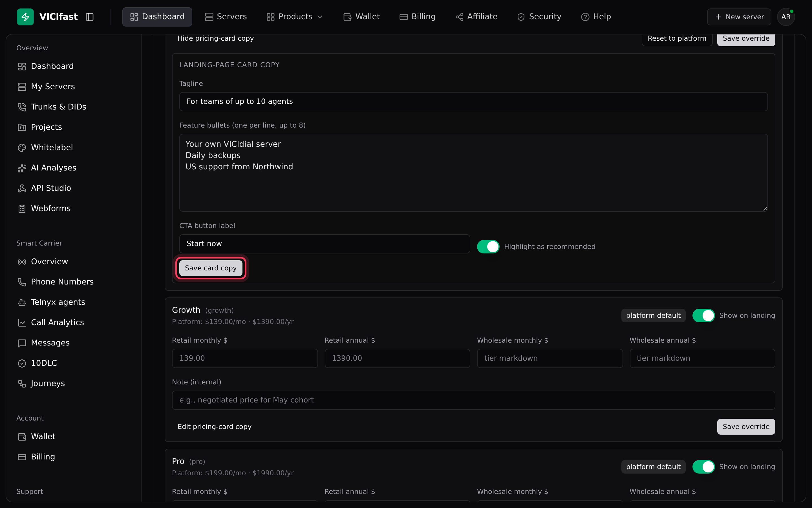Open the Products dropdown menu

[294, 17]
